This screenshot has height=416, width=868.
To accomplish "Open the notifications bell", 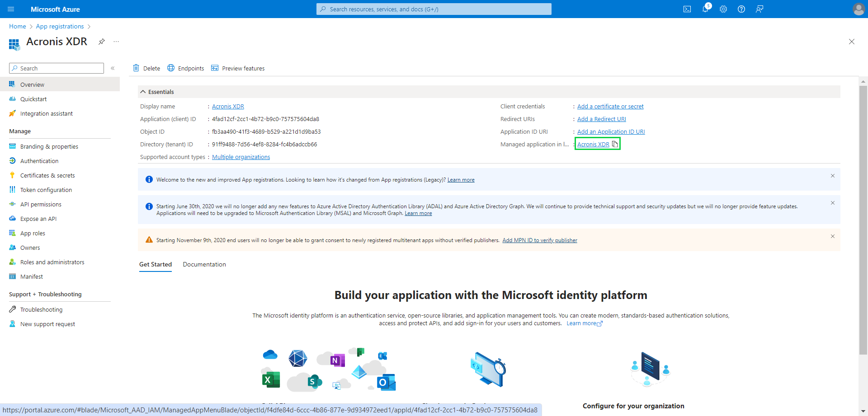I will (705, 9).
